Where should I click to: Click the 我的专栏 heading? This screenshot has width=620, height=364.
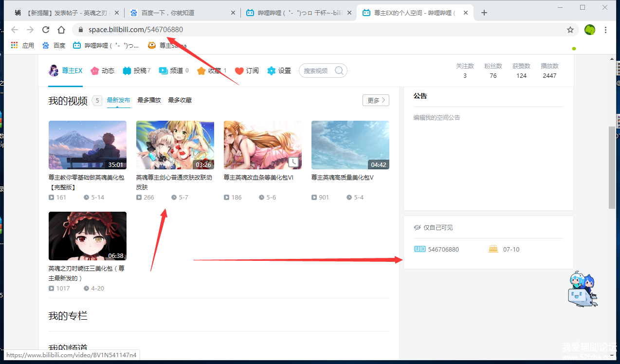[x=68, y=316]
